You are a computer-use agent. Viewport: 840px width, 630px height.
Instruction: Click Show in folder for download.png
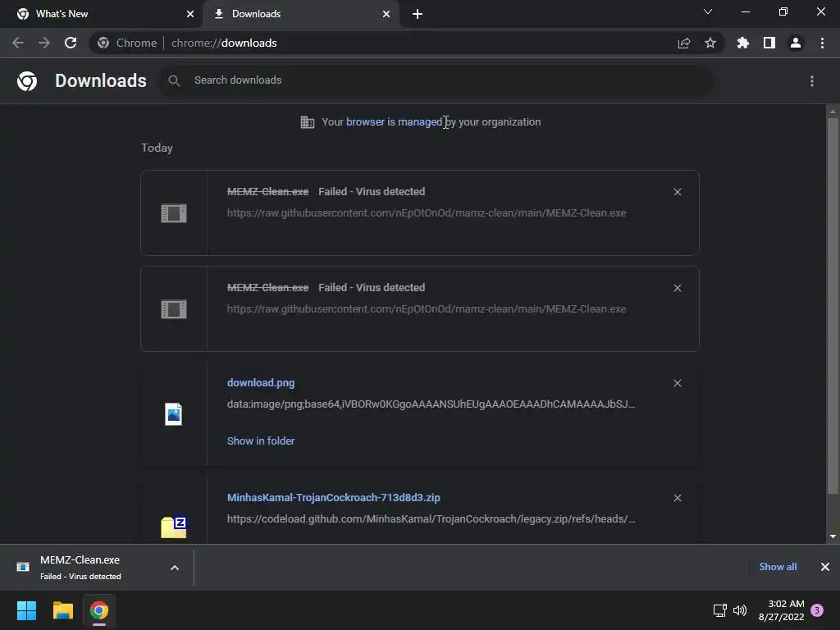coord(261,441)
